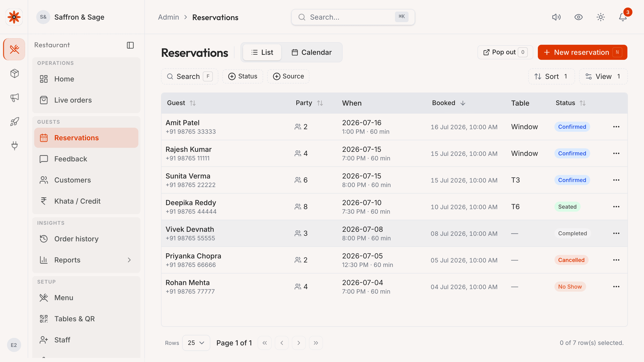The height and width of the screenshot is (362, 644).
Task: Expand the Reports submenu
Action: pos(129,260)
